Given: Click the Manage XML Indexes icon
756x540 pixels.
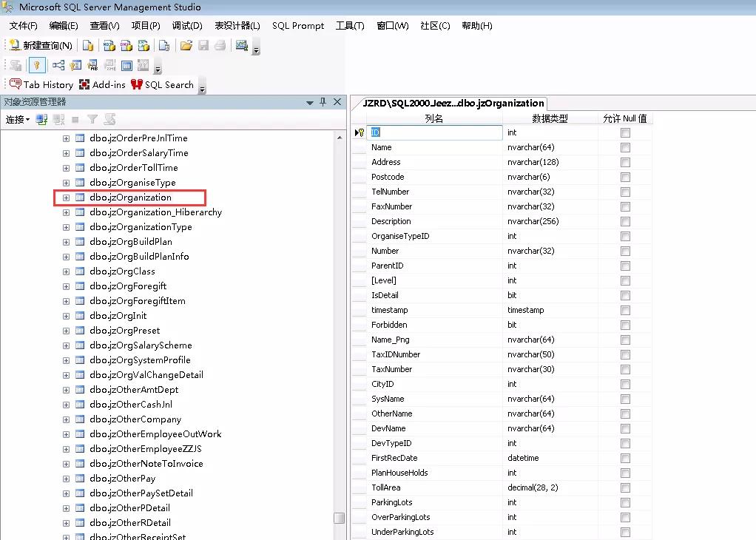Looking at the screenshot, I should pyautogui.click(x=110, y=65).
